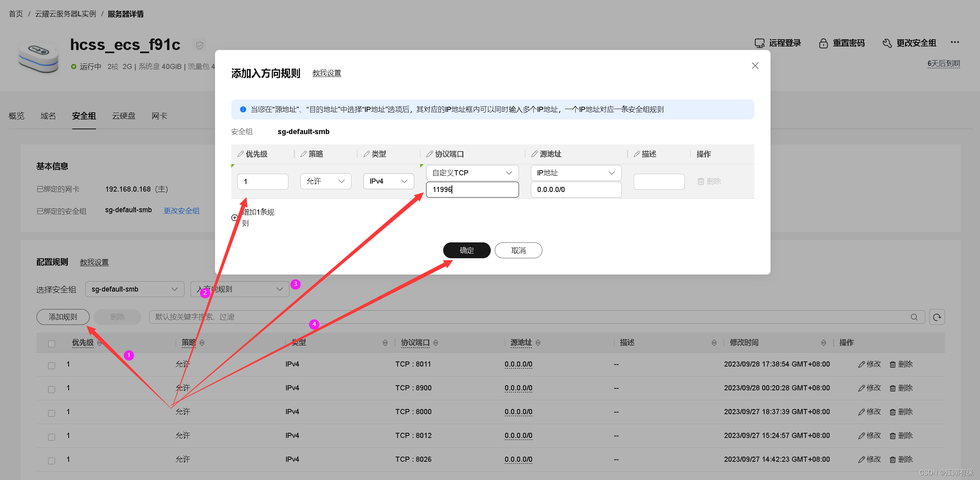Click the port input field containing 11996
This screenshot has height=480, width=980.
click(x=472, y=190)
